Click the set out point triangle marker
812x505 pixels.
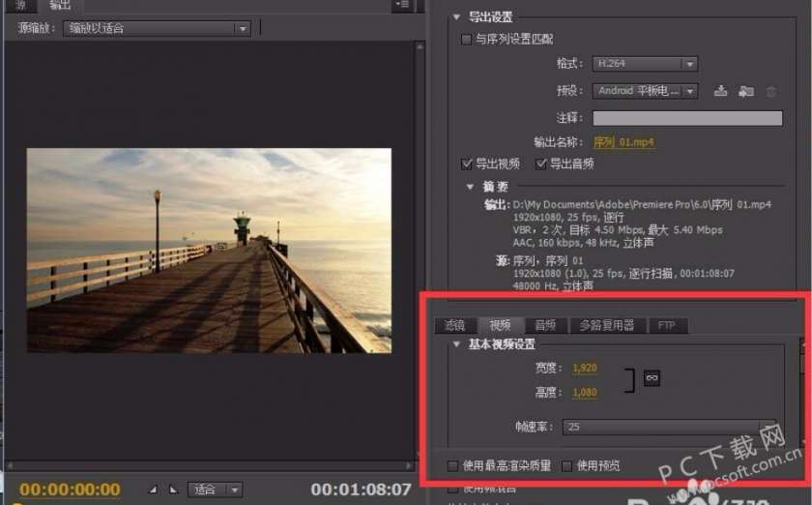173,490
